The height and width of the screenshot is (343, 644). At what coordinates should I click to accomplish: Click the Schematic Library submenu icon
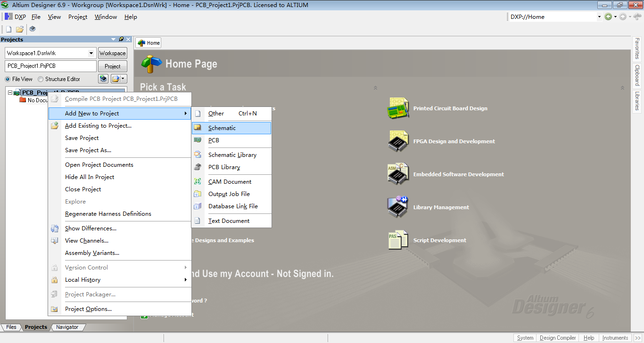point(198,155)
